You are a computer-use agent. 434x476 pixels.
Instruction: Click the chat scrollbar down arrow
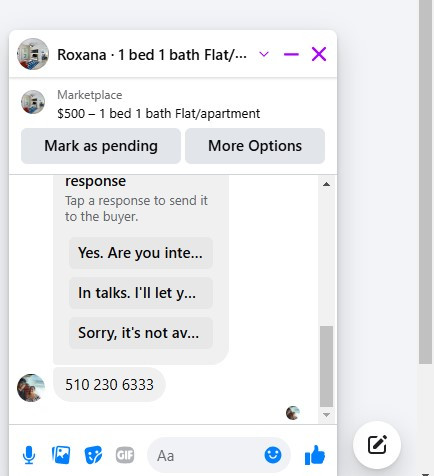pyautogui.click(x=327, y=415)
